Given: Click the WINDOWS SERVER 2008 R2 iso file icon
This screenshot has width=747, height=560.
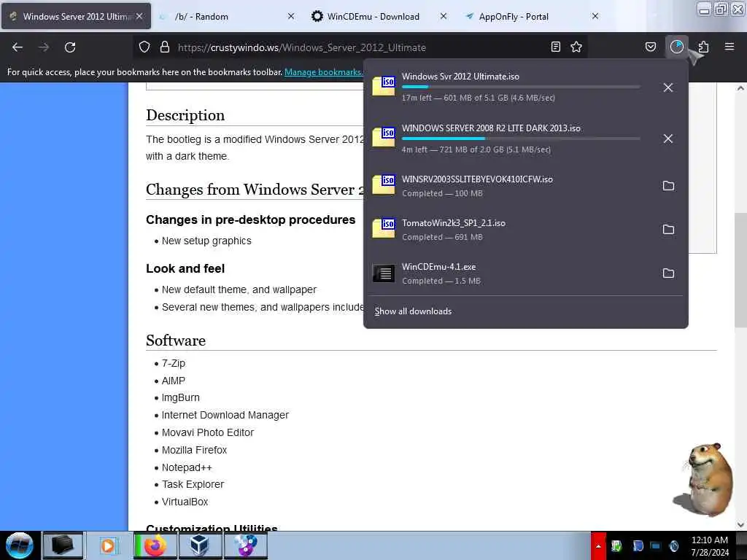Looking at the screenshot, I should pos(384,137).
